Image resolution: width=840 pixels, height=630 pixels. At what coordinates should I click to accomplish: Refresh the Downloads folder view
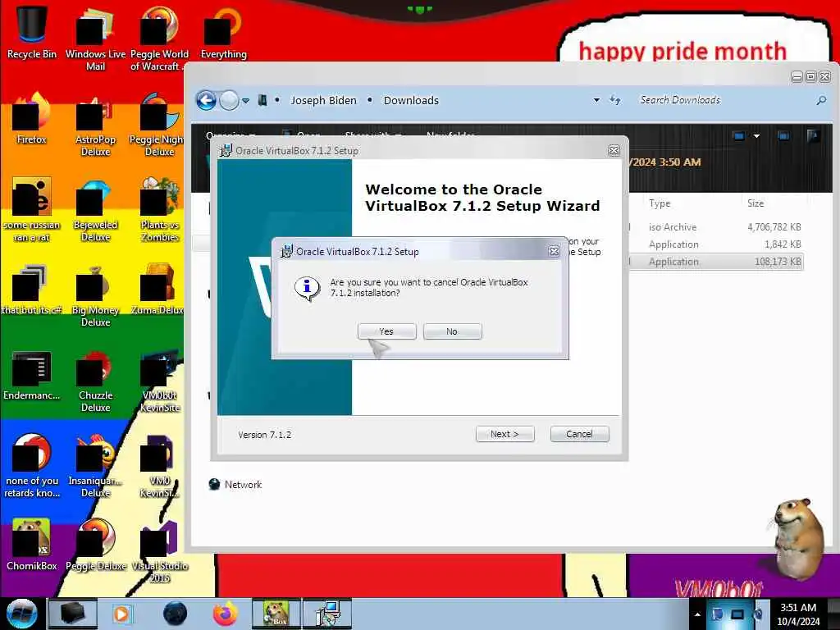(x=615, y=100)
